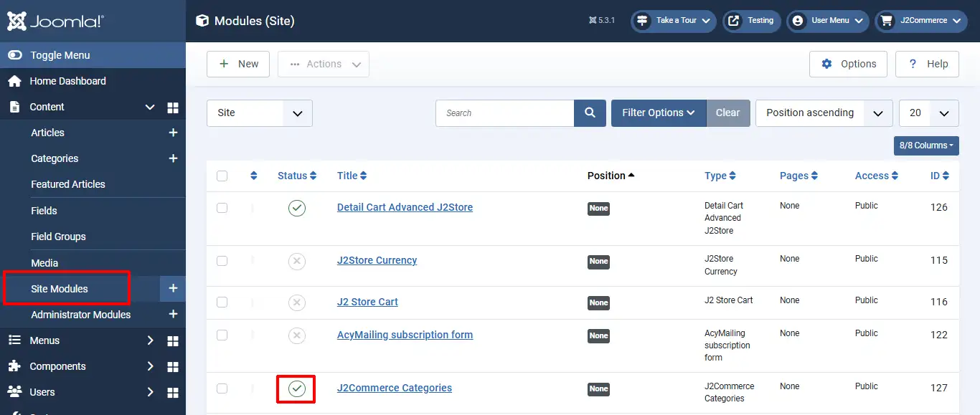The image size is (980, 415).
Task: Clear the filters
Action: point(728,113)
